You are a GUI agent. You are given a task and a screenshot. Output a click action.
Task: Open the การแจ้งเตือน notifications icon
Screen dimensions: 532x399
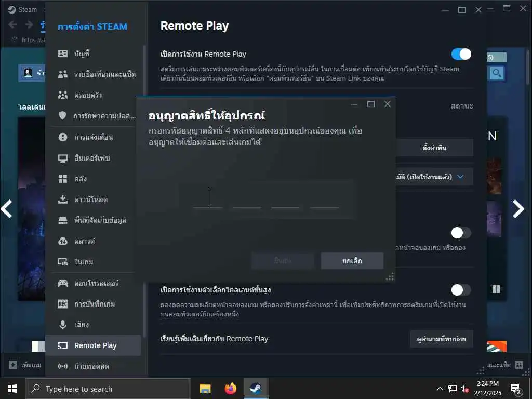point(63,137)
